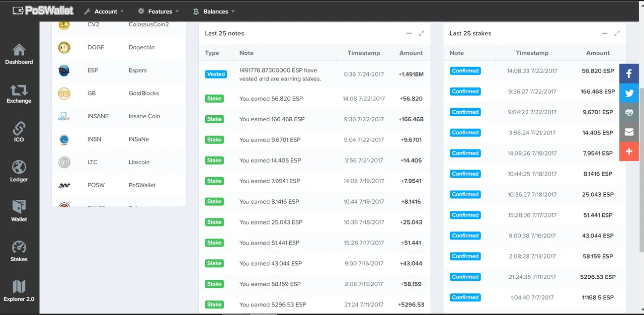
Task: Collapse the Last 25 notes panel
Action: [x=409, y=33]
